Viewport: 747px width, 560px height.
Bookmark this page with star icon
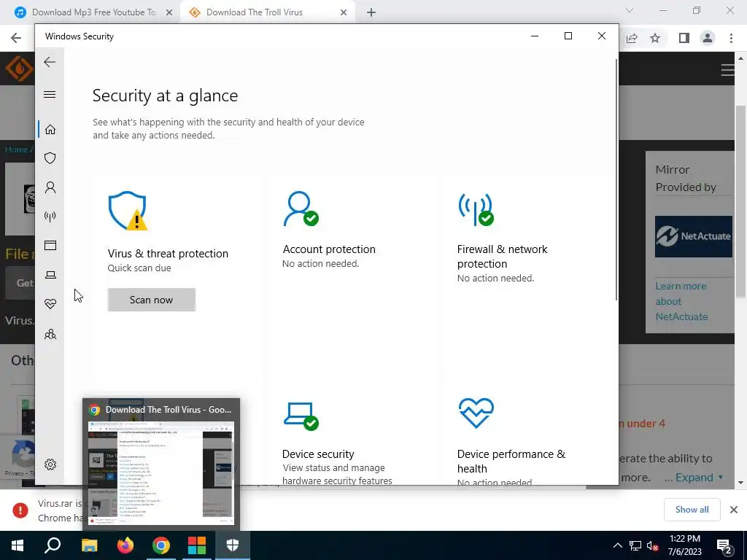point(655,38)
